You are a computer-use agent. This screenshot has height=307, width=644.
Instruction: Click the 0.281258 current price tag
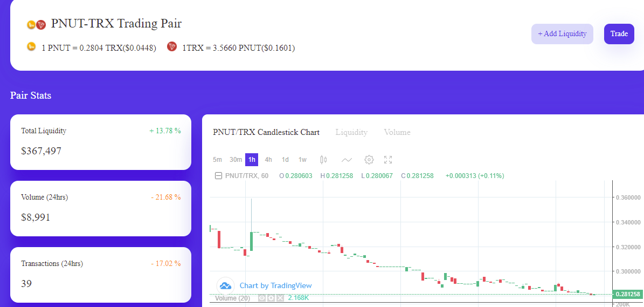(x=628, y=294)
